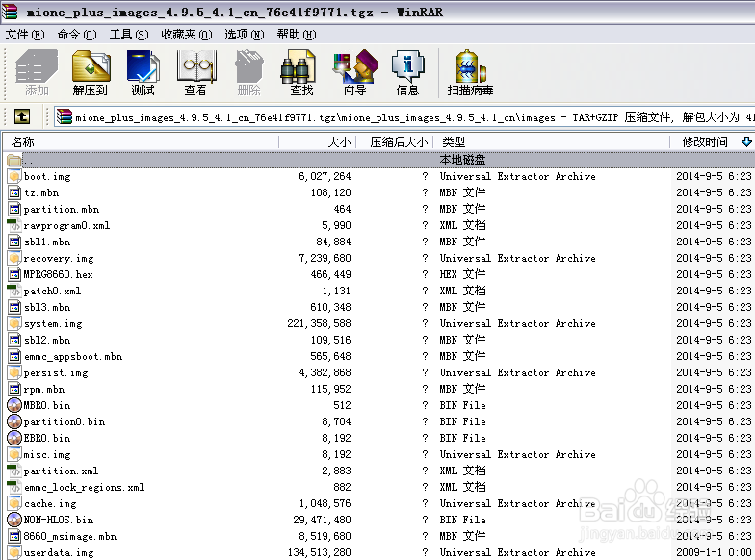Click the tz.mbn file icon
755x560 pixels.
(x=14, y=192)
